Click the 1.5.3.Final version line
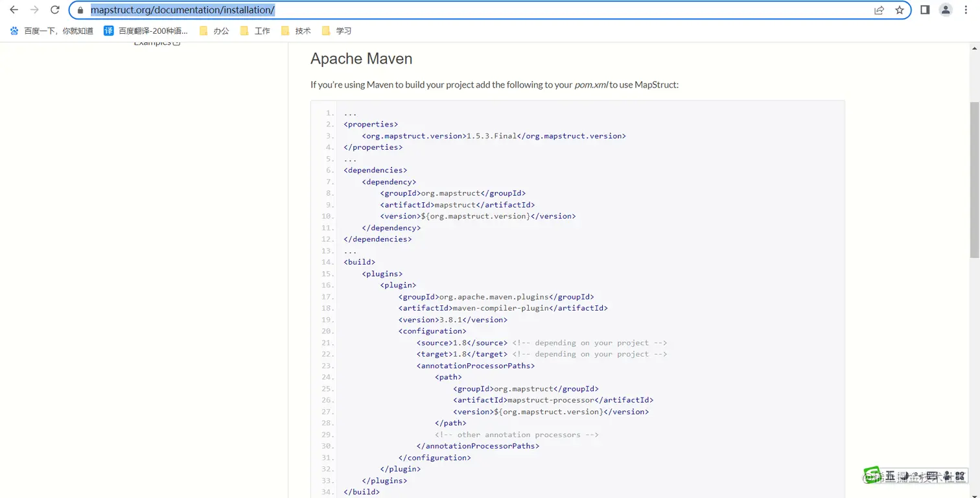This screenshot has height=498, width=980. tap(494, 136)
